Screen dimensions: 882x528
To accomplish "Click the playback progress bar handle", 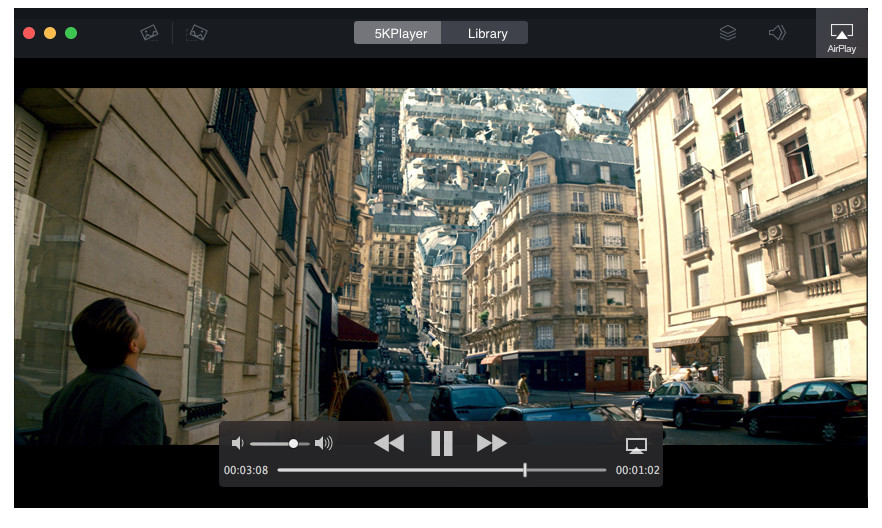I will click(525, 470).
